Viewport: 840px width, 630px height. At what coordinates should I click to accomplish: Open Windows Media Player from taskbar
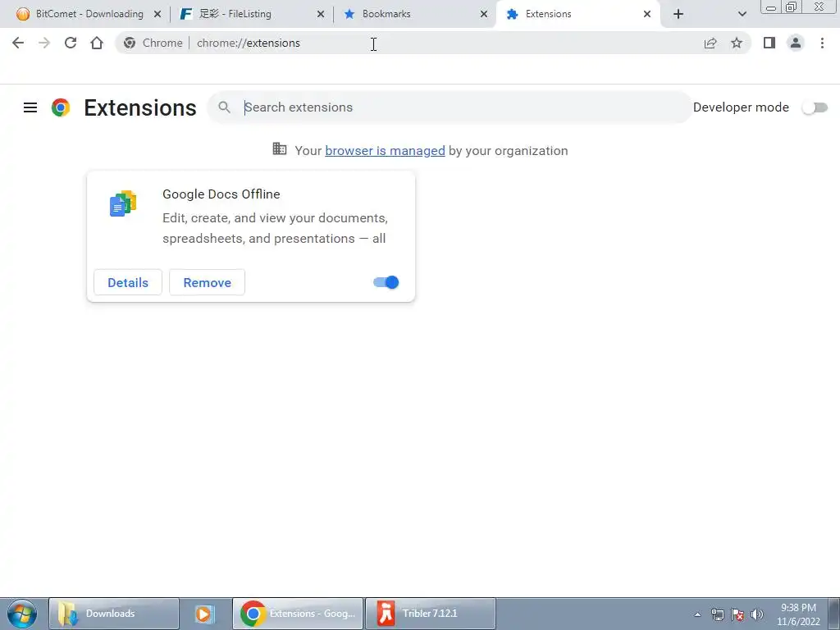point(204,614)
